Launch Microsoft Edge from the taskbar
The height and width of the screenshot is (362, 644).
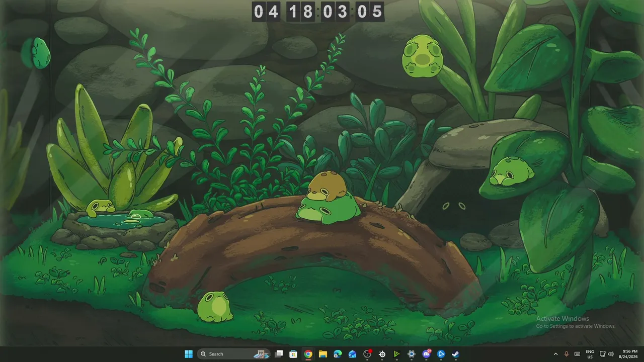pyautogui.click(x=338, y=354)
